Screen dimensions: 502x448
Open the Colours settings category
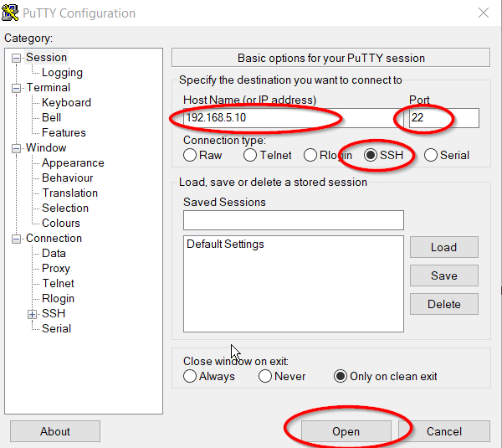[x=61, y=224]
